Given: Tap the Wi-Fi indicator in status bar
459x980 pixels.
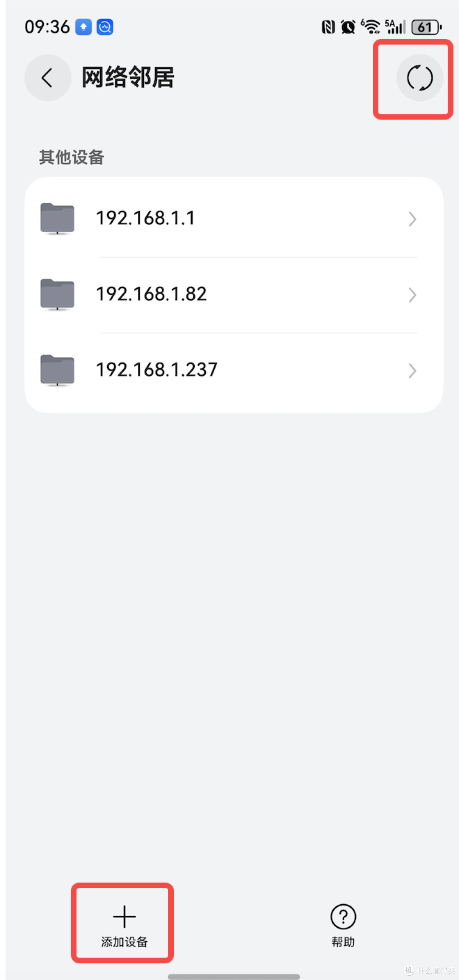Looking at the screenshot, I should (371, 26).
